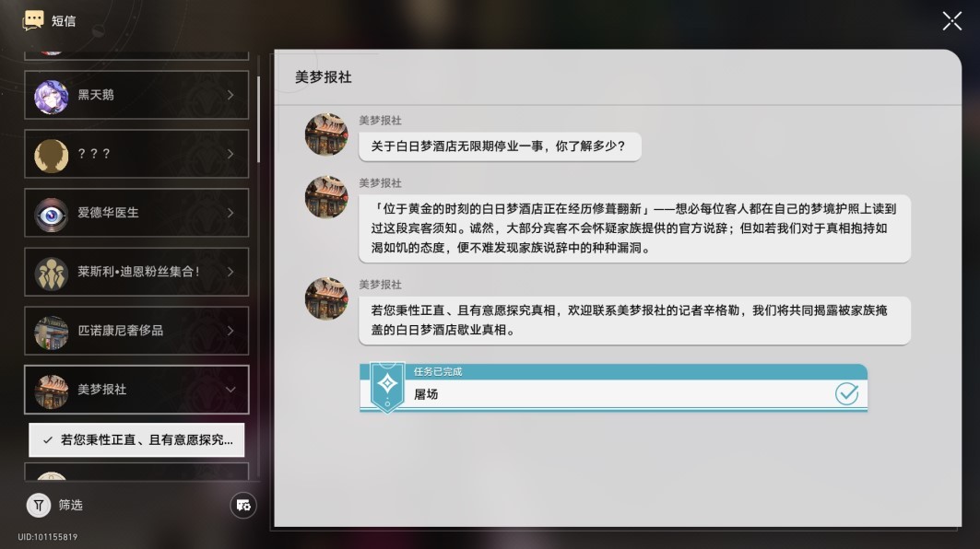This screenshot has width=980, height=549.
Task: Click the 匹诺康尼奢侈品 storefront avatar
Action: click(51, 331)
